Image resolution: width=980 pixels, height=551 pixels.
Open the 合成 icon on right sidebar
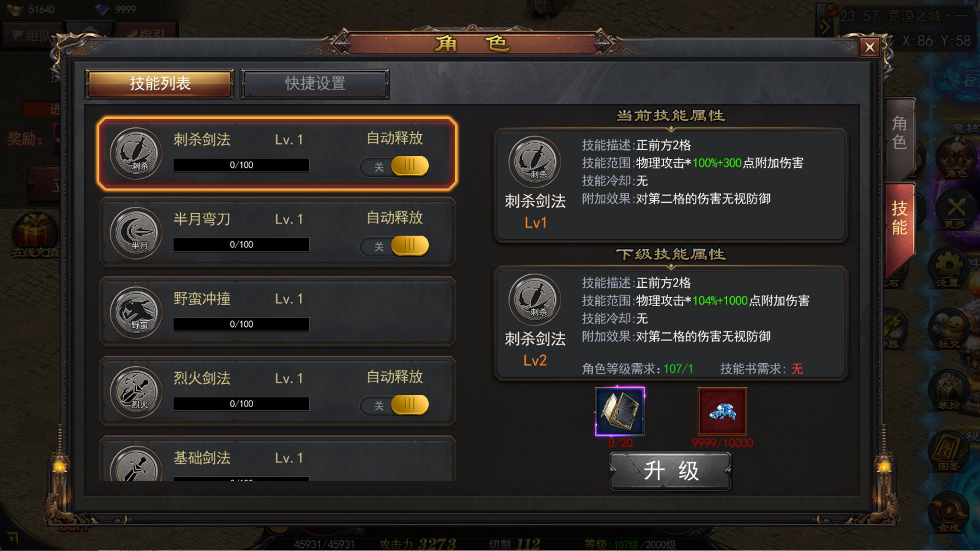[x=948, y=513]
